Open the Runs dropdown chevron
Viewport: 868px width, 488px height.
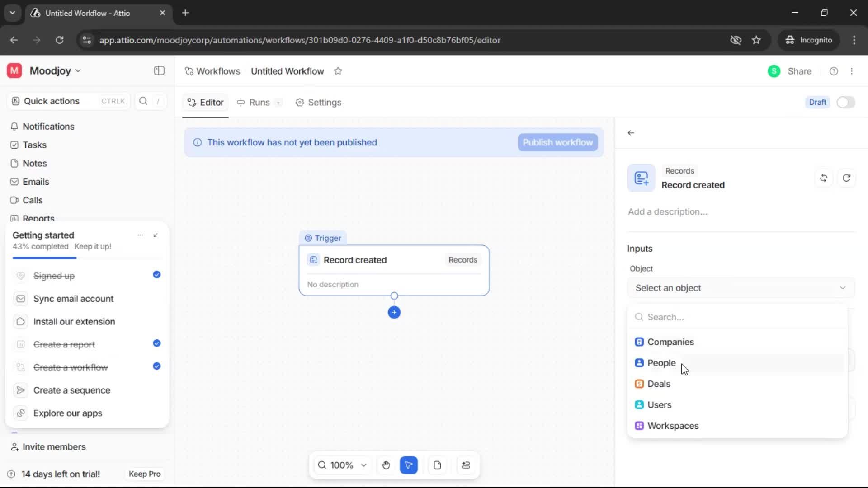(x=278, y=103)
